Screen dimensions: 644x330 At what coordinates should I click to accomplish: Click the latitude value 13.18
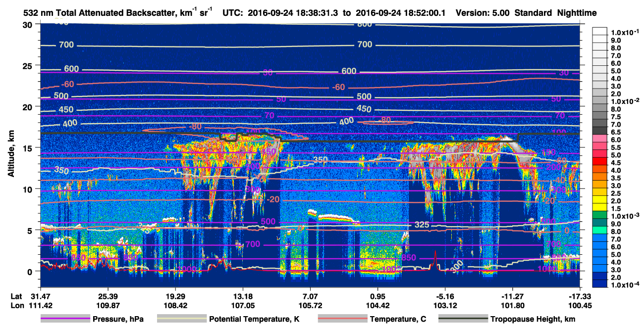(x=242, y=295)
